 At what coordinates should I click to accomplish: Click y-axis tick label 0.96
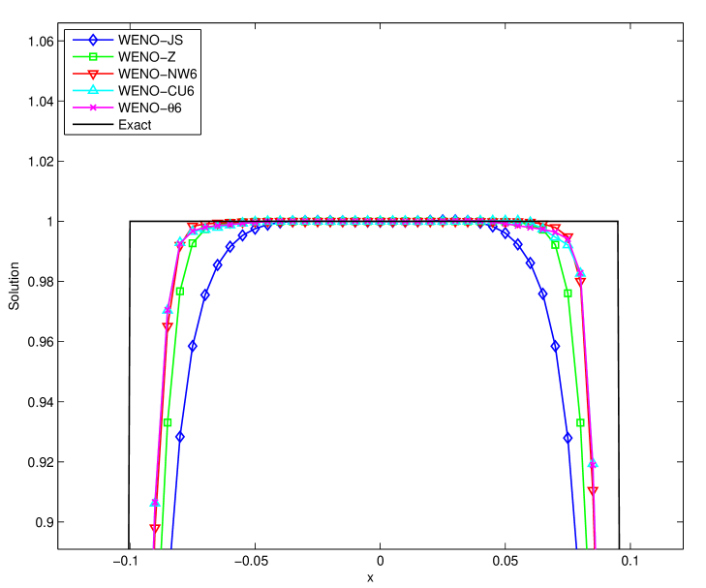click(41, 342)
